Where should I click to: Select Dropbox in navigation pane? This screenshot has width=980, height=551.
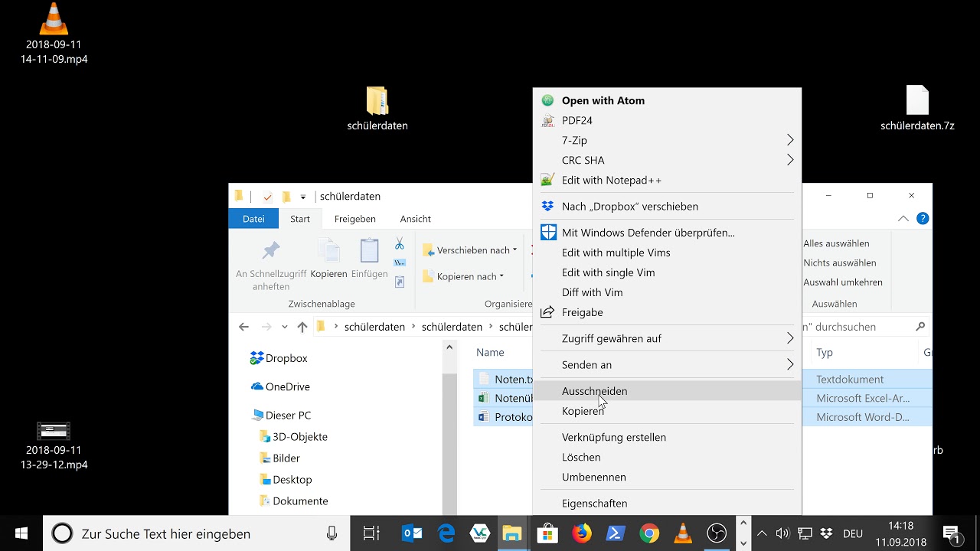pos(279,358)
